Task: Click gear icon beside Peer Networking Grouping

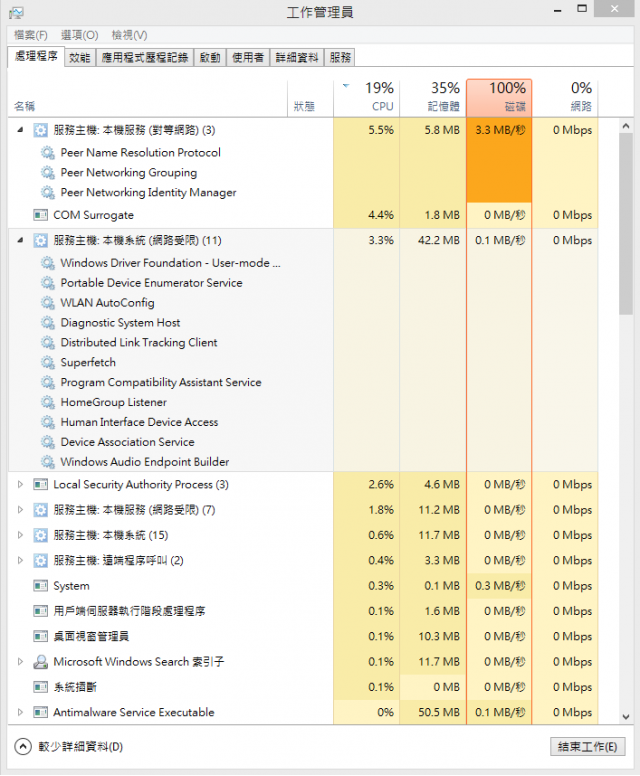Action: point(48,172)
